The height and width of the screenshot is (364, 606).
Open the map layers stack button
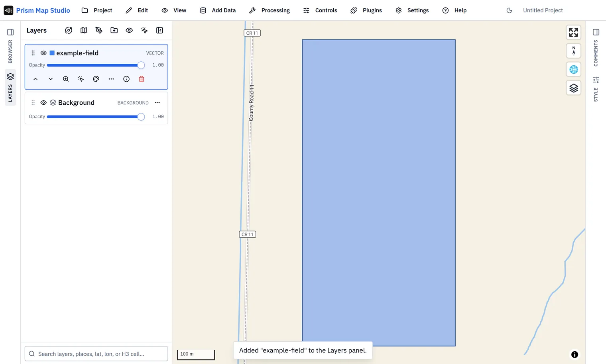click(x=574, y=88)
